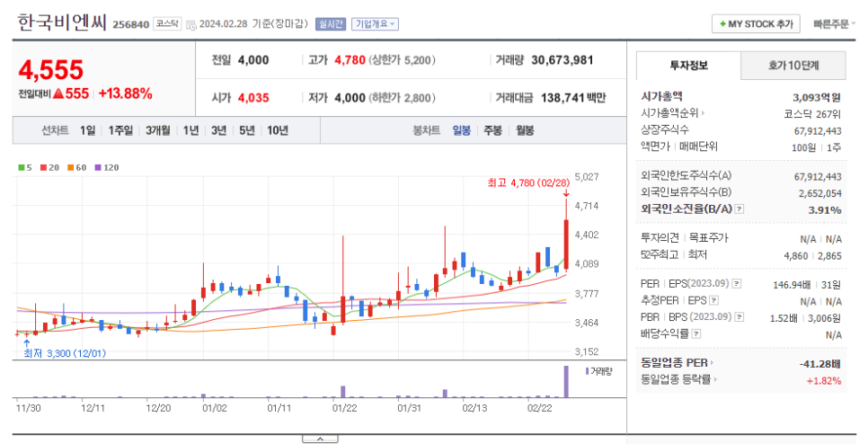Image resolution: width=868 pixels, height=444 pixels.
Task: Click the question mark icon beside 외국인소진율(B/A)
Action: pyautogui.click(x=740, y=209)
